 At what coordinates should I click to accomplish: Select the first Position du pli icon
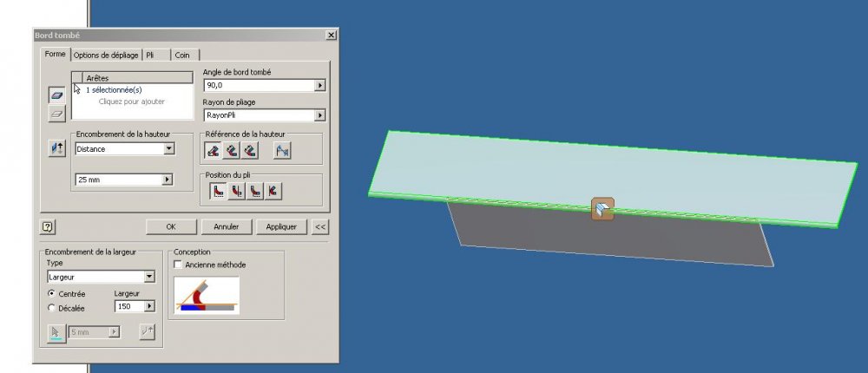click(x=218, y=192)
